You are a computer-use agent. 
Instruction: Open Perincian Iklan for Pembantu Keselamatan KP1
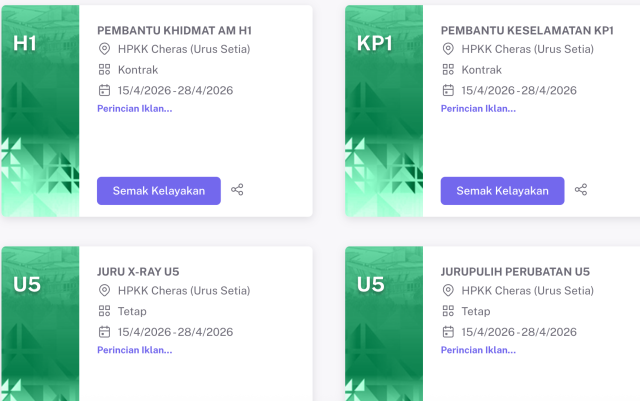point(478,108)
